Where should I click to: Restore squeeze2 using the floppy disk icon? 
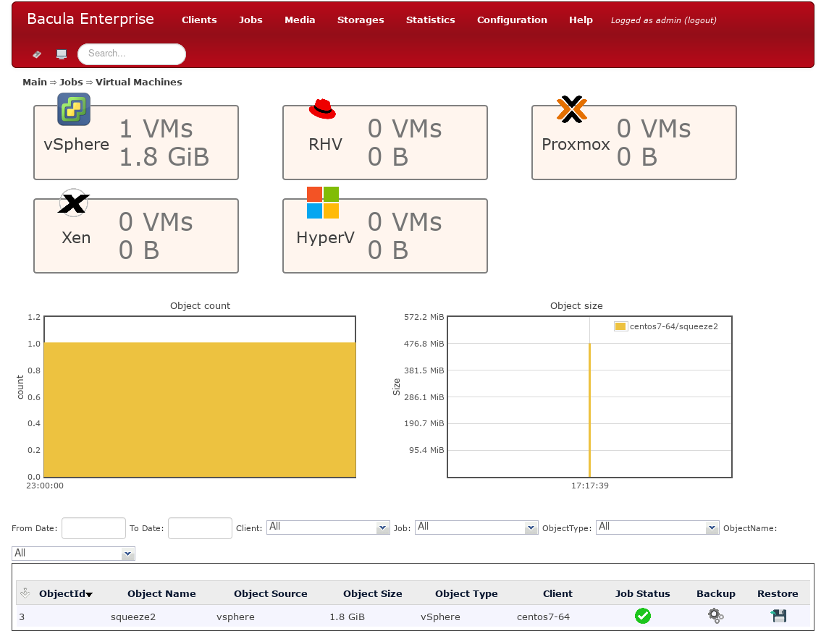click(x=778, y=616)
